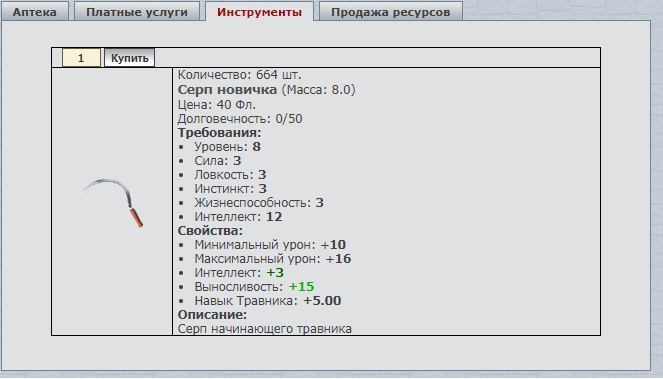Click the Навык Травника: +5.00 property
This screenshot has width=663, height=379.
268,301
